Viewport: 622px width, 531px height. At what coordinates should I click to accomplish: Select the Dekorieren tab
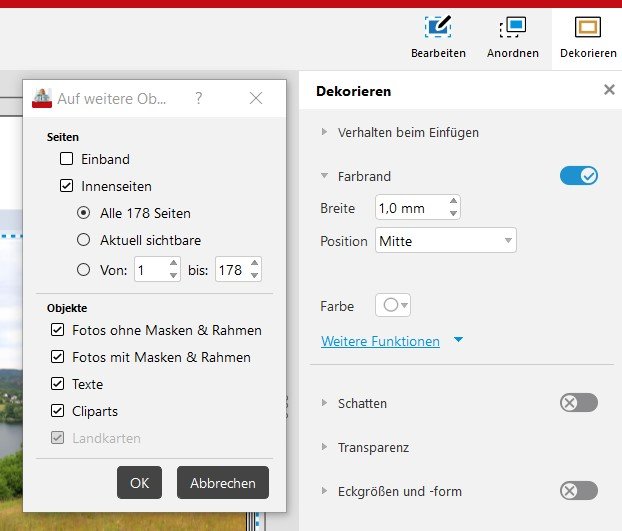click(x=588, y=37)
